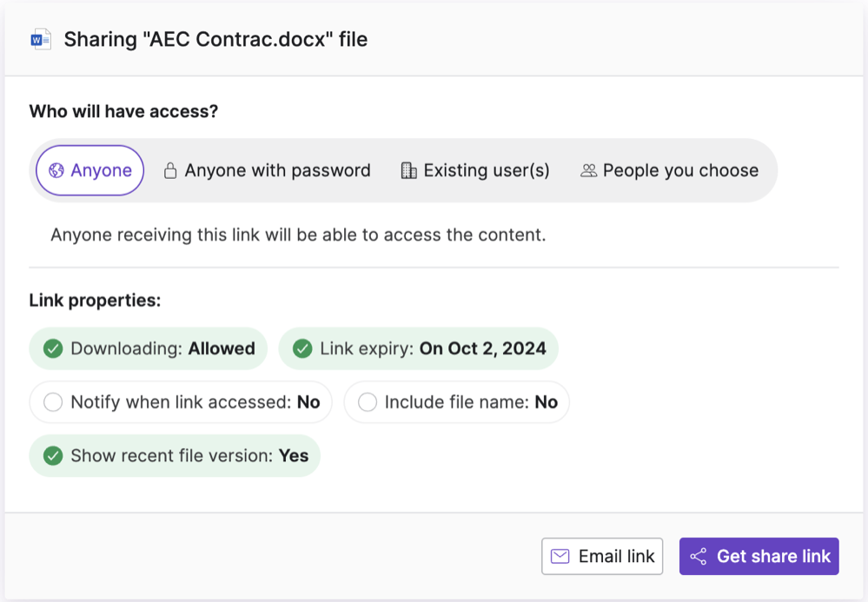The height and width of the screenshot is (602, 868).
Task: Toggle the Downloading Allowed checkmark
Action: [x=53, y=348]
